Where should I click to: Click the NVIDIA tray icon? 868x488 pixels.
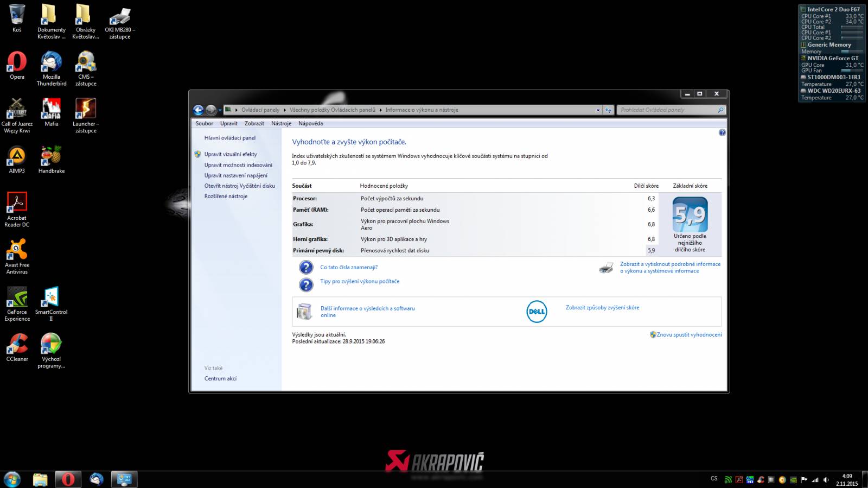[793, 480]
